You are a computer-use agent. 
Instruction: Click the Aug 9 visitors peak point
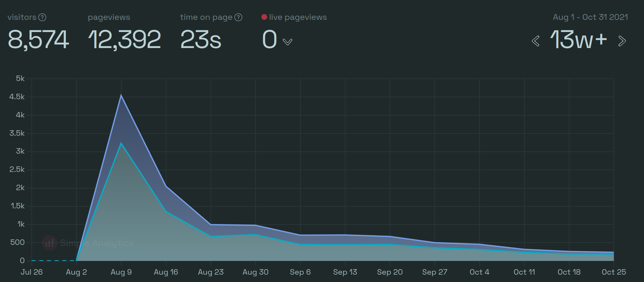click(x=121, y=143)
